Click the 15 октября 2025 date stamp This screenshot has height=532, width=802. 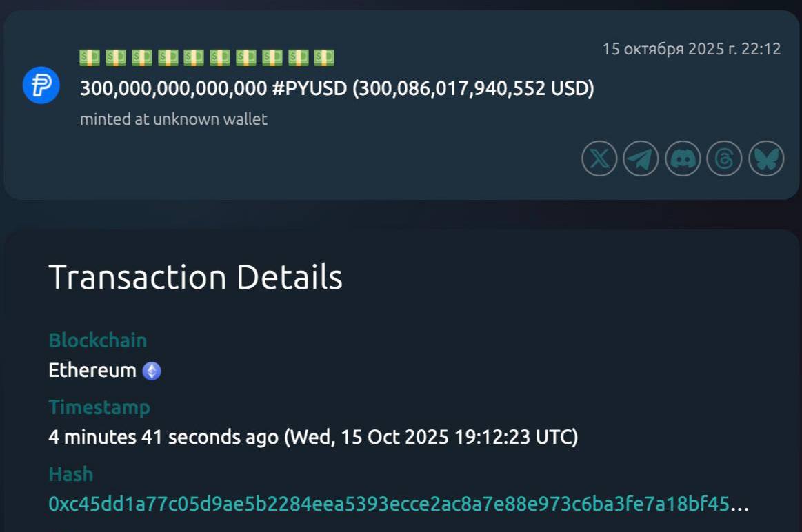tap(691, 49)
